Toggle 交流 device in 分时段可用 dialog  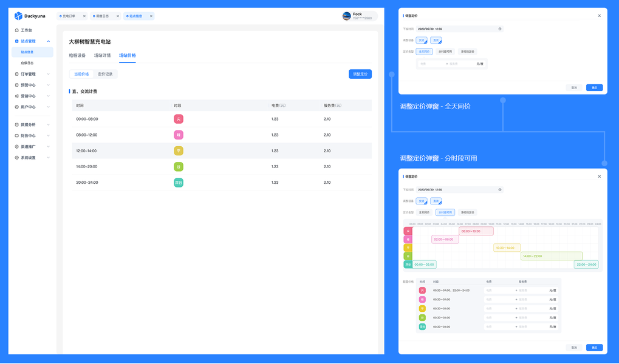tap(422, 201)
